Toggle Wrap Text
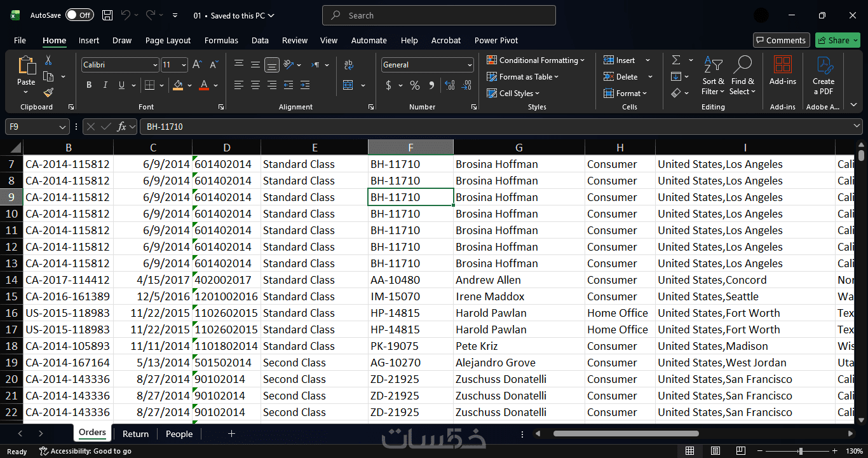This screenshot has height=458, width=868. pyautogui.click(x=348, y=65)
